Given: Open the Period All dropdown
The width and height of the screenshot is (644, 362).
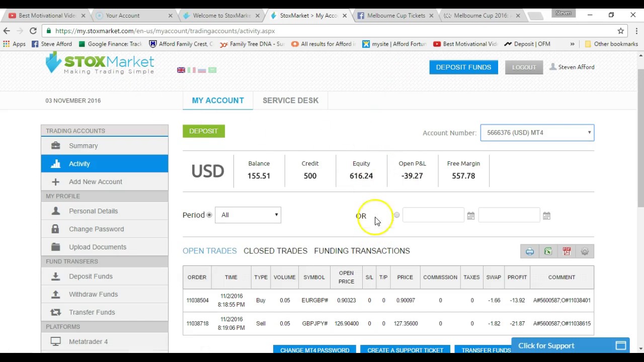Looking at the screenshot, I should (x=248, y=215).
